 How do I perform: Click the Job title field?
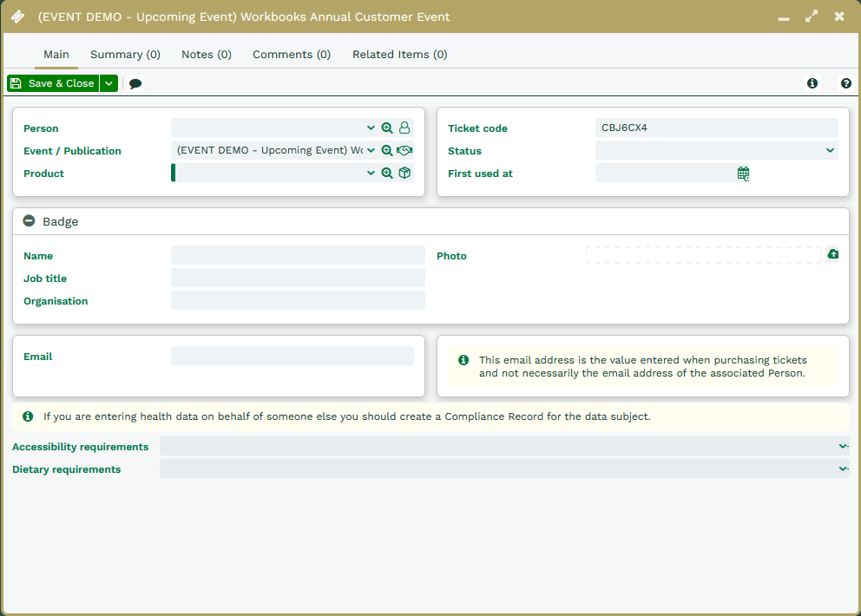(298, 278)
